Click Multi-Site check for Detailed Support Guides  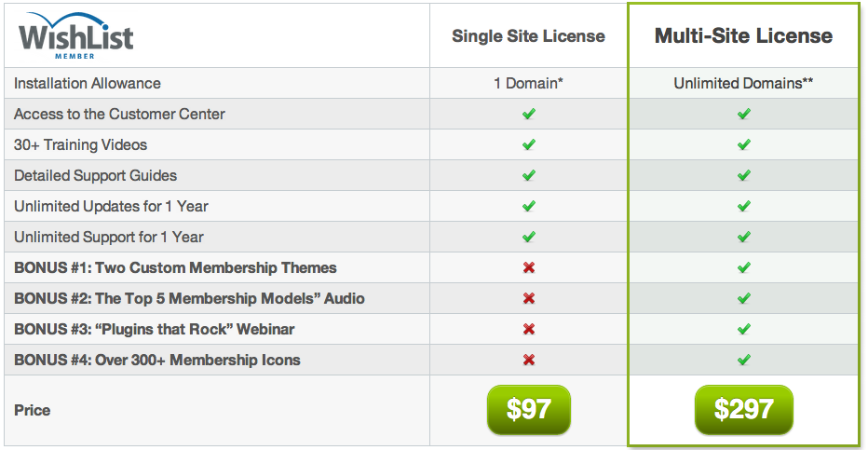point(743,175)
